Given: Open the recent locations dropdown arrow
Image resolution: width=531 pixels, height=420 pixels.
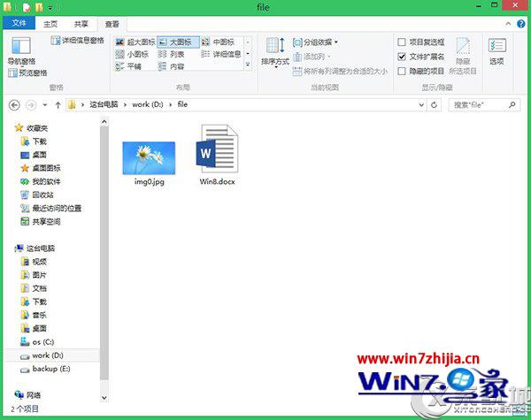Looking at the screenshot, I should 45,105.
